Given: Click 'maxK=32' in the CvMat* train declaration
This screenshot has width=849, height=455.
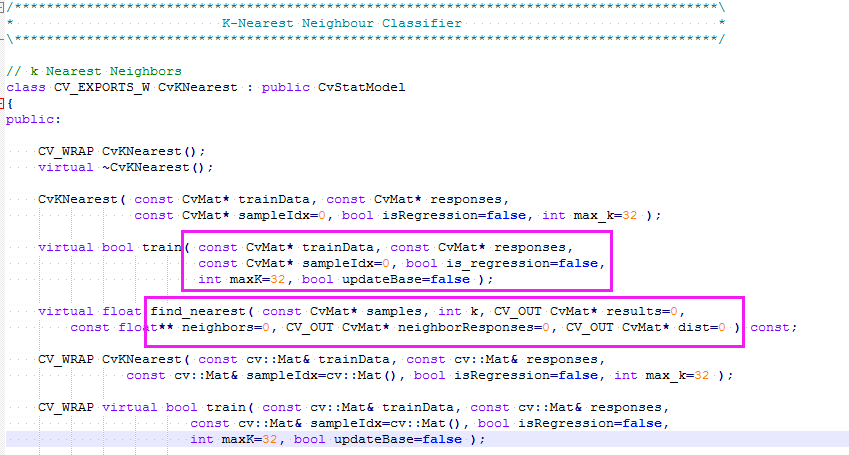Looking at the screenshot, I should (x=258, y=280).
